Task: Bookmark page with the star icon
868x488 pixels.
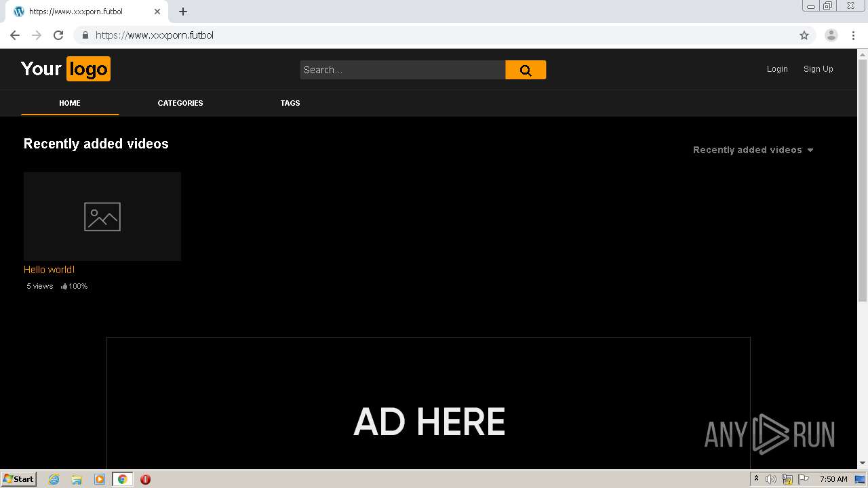Action: [804, 35]
